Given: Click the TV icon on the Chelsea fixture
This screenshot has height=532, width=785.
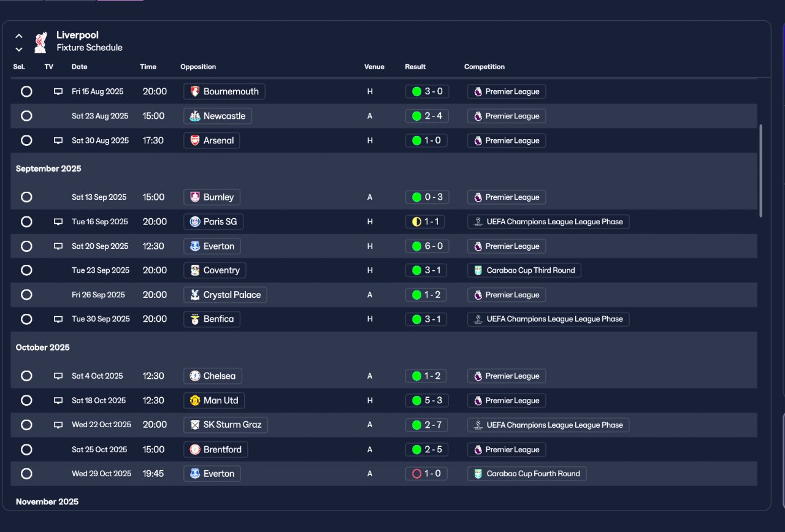Looking at the screenshot, I should [58, 376].
